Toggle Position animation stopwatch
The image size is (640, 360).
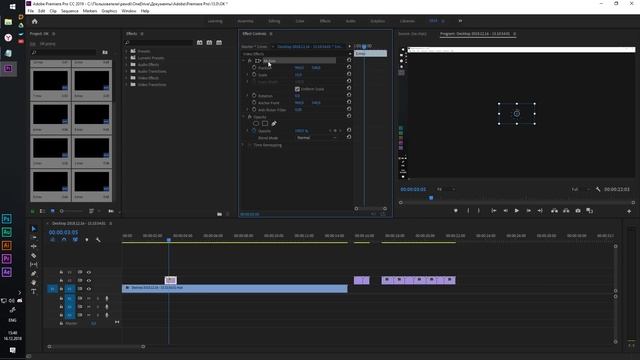(254, 68)
